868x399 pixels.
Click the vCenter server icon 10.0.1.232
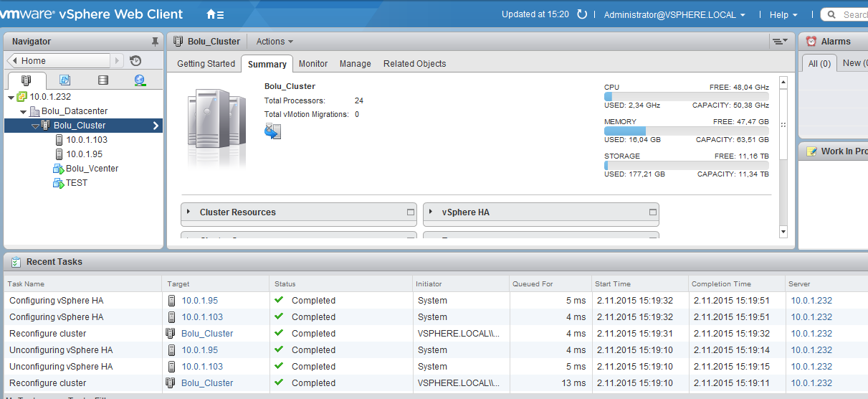(x=22, y=97)
